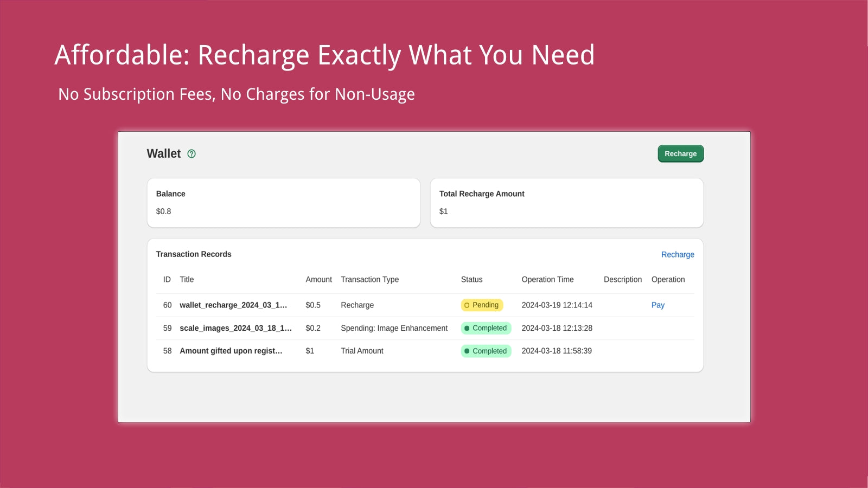
Task: Click the Completed badge for transaction 59
Action: tap(486, 328)
